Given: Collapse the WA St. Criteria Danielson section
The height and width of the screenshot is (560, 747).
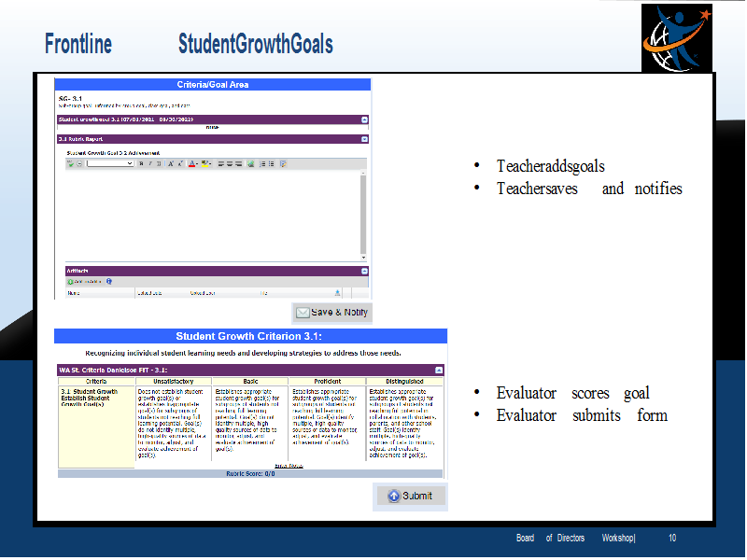Looking at the screenshot, I should point(439,370).
